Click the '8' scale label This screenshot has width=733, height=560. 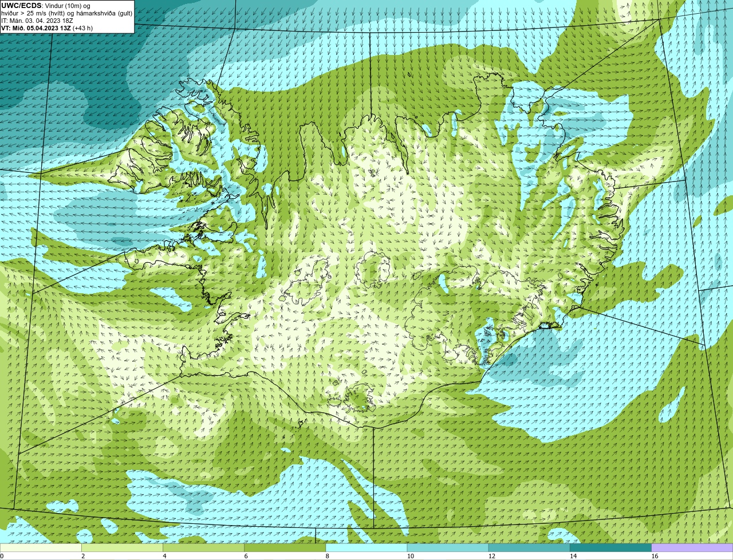[328, 556]
